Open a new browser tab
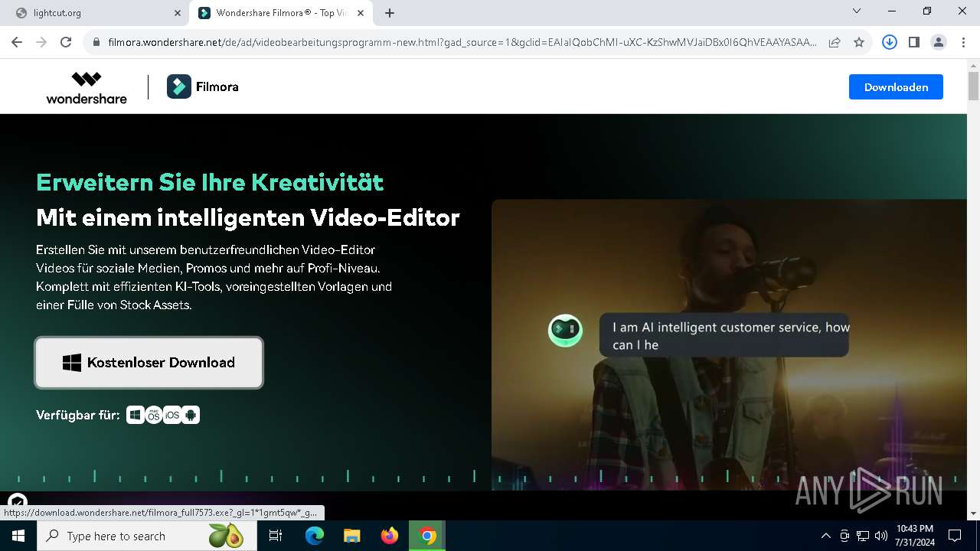 390,13
